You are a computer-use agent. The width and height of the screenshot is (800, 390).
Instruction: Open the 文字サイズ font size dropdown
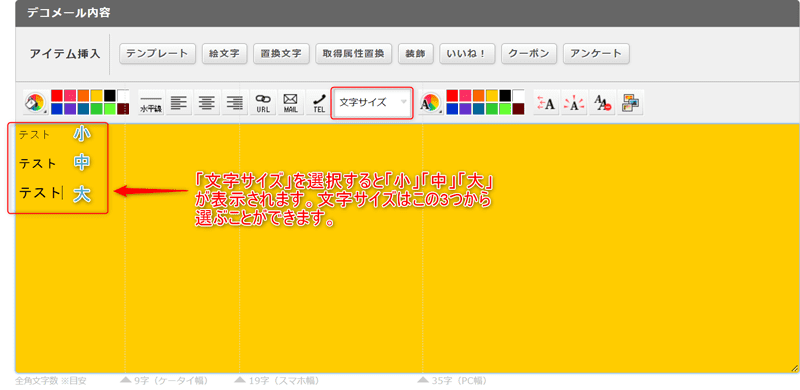[x=372, y=103]
